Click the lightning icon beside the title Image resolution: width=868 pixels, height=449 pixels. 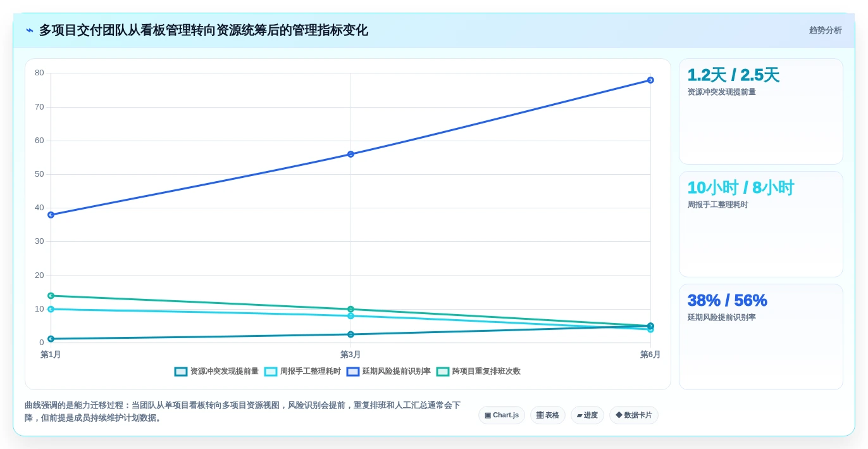(30, 30)
